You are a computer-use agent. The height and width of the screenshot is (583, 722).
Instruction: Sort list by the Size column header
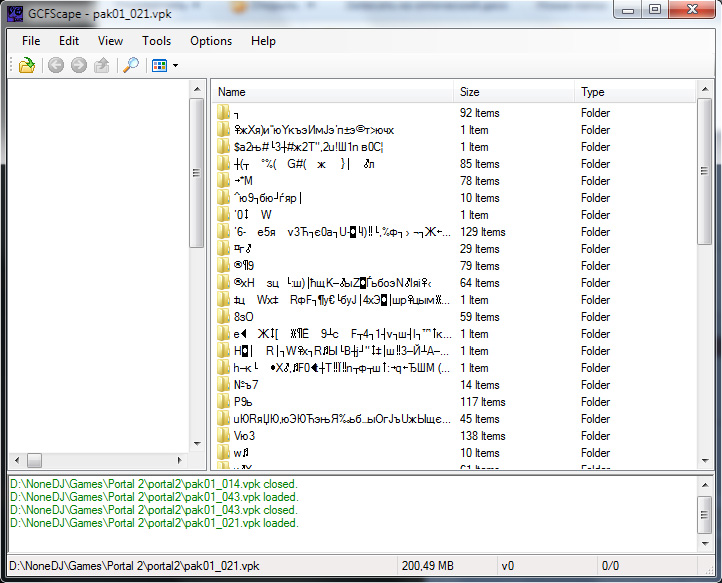tap(514, 92)
